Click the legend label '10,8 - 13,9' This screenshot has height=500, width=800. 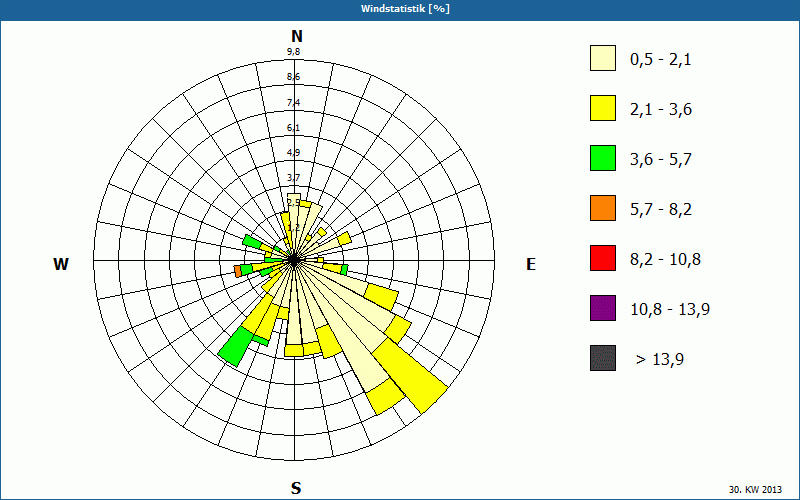(670, 310)
